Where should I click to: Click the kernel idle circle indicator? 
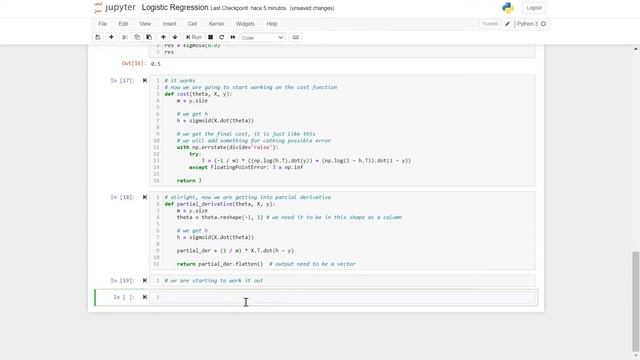tap(543, 24)
